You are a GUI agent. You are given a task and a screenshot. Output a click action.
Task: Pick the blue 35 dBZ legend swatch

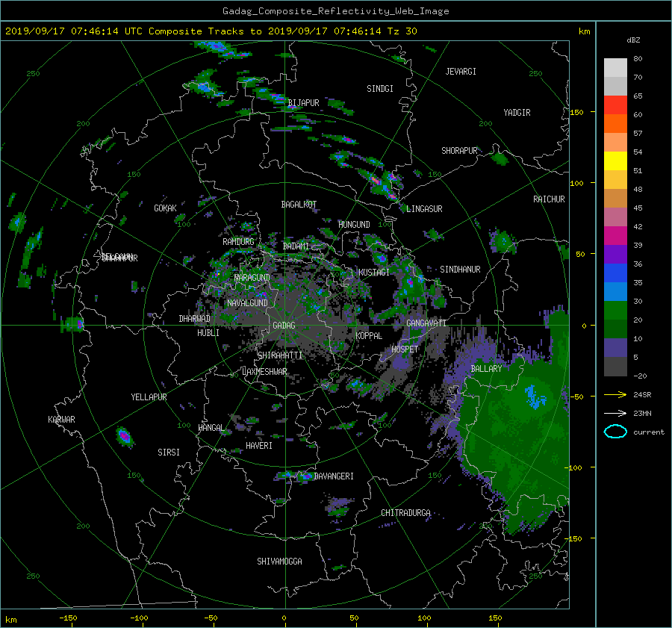tap(615, 273)
